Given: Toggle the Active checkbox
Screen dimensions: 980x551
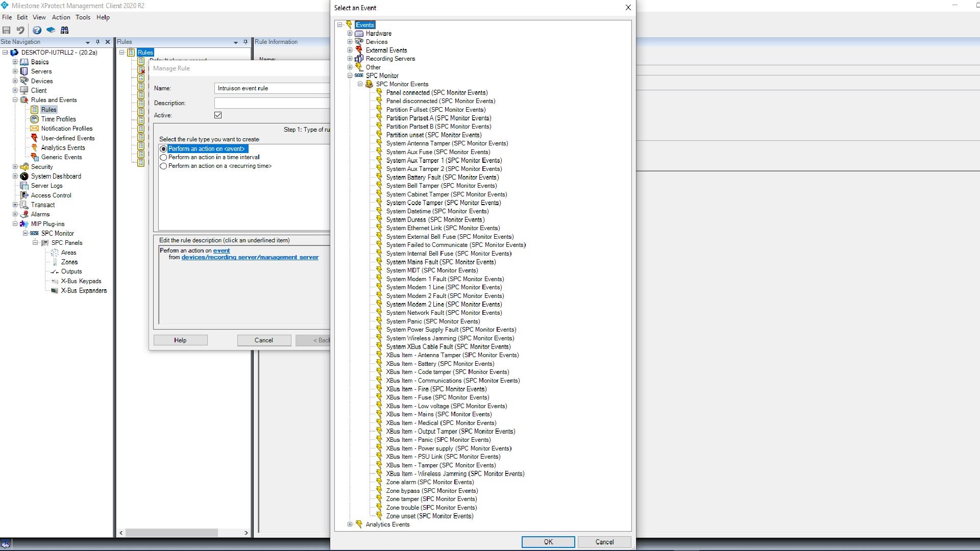Looking at the screenshot, I should pos(218,115).
